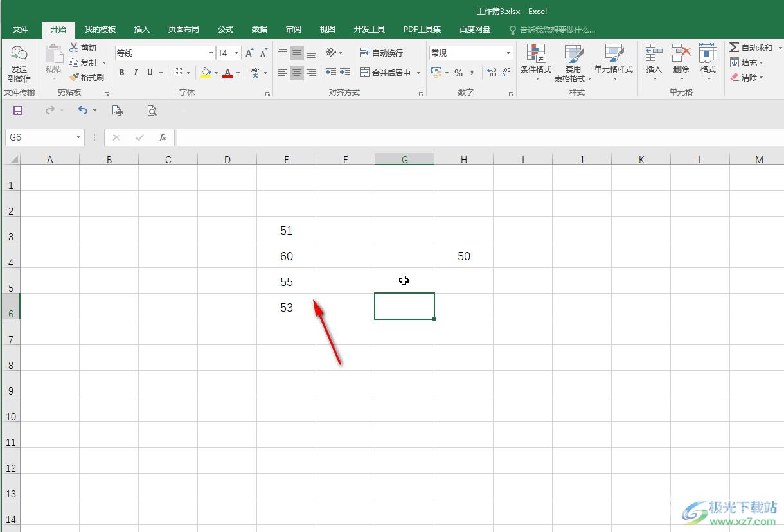784x532 pixels.
Task: Click Decrease Indent icon
Action: (331, 73)
